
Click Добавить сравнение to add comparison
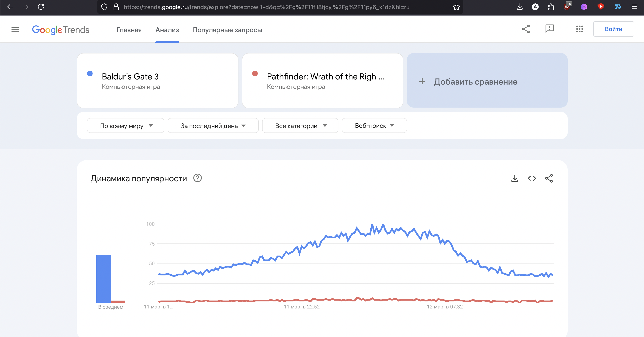487,81
